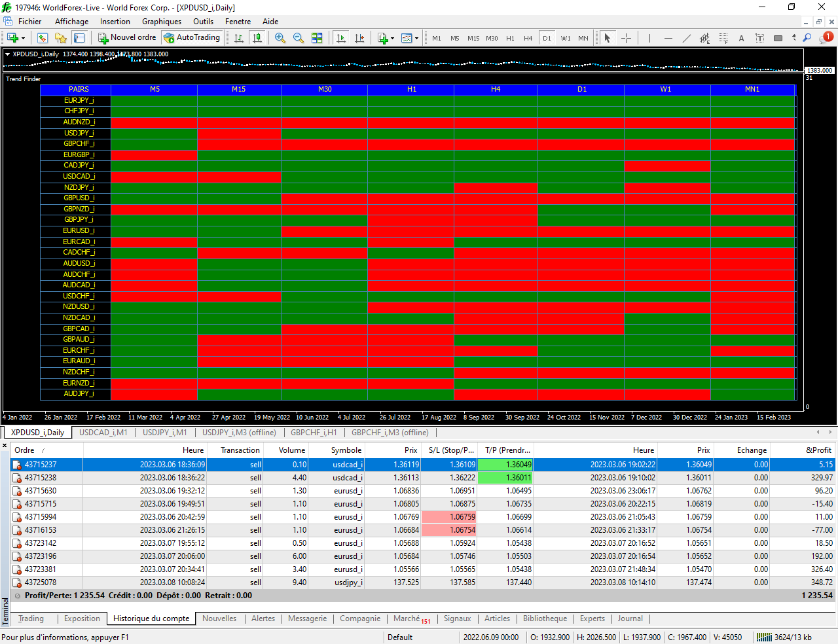Sort by the &Profit column header
This screenshot has width=838, height=644.
(803, 450)
